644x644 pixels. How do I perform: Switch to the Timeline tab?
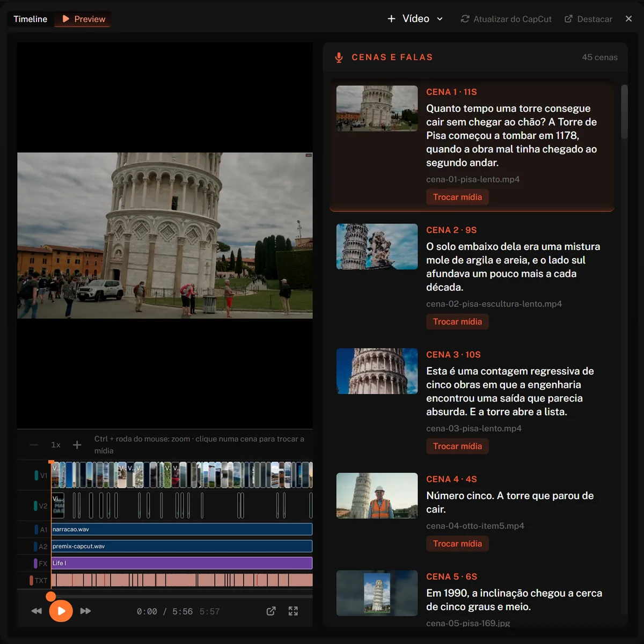[x=30, y=19]
